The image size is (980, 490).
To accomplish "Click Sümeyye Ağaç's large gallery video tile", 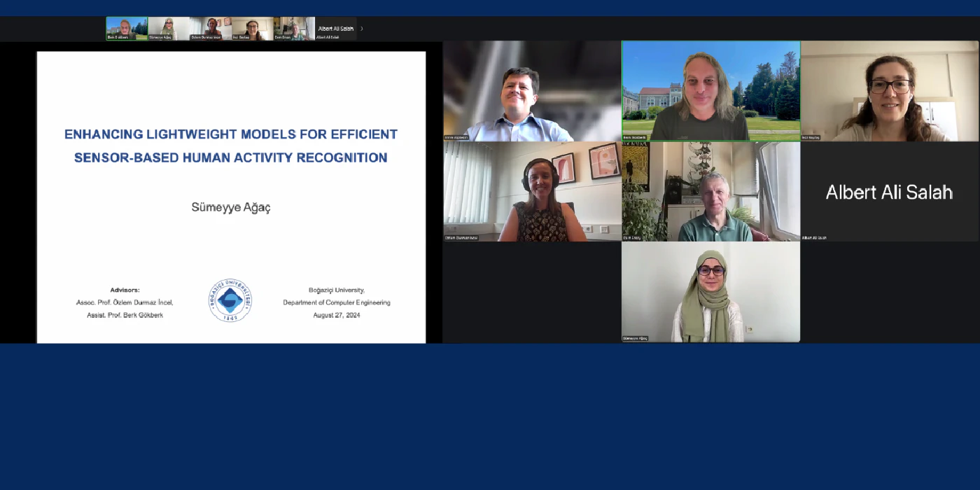I will (710, 292).
